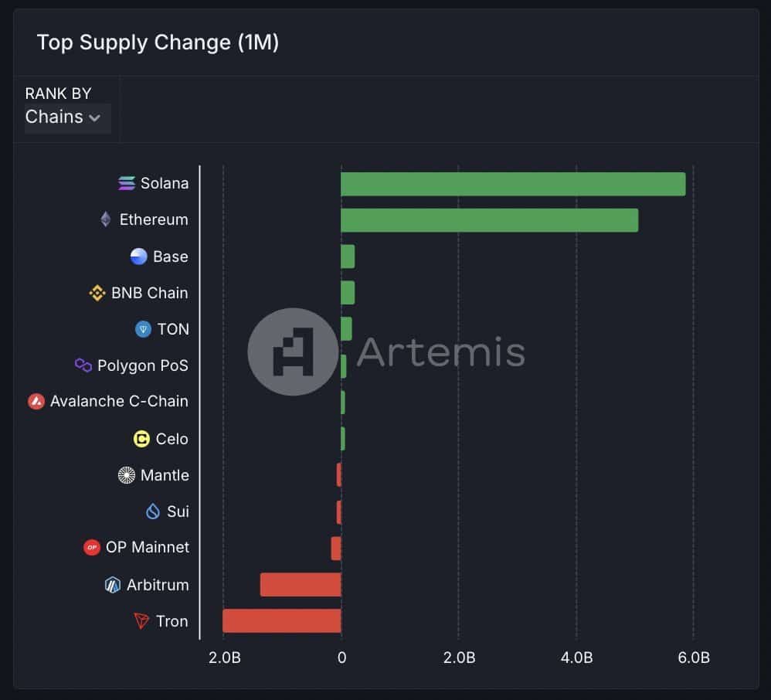Click the BNB Chain yellow icon
Viewport: 771px width, 700px height.
pos(97,293)
